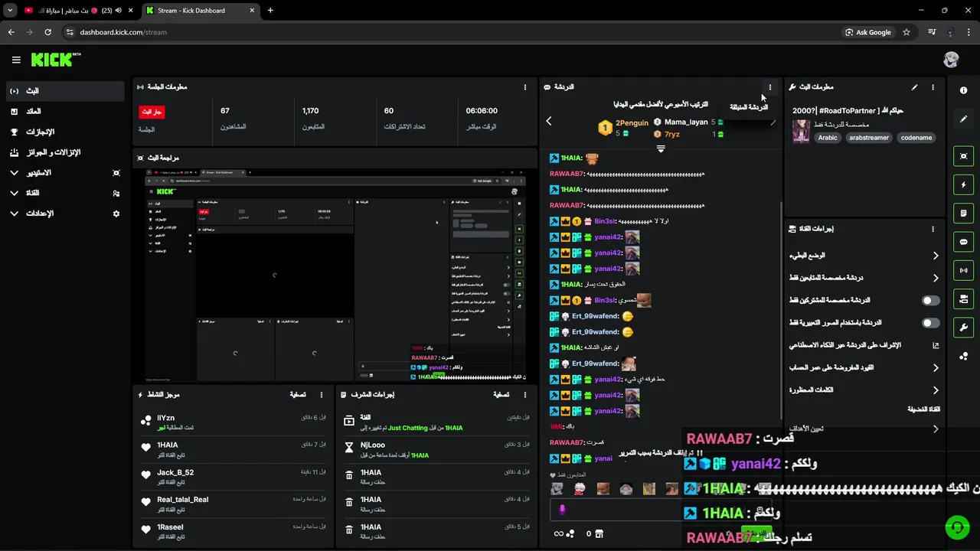
Task: Bookmark page with the star icon
Action: point(906,32)
